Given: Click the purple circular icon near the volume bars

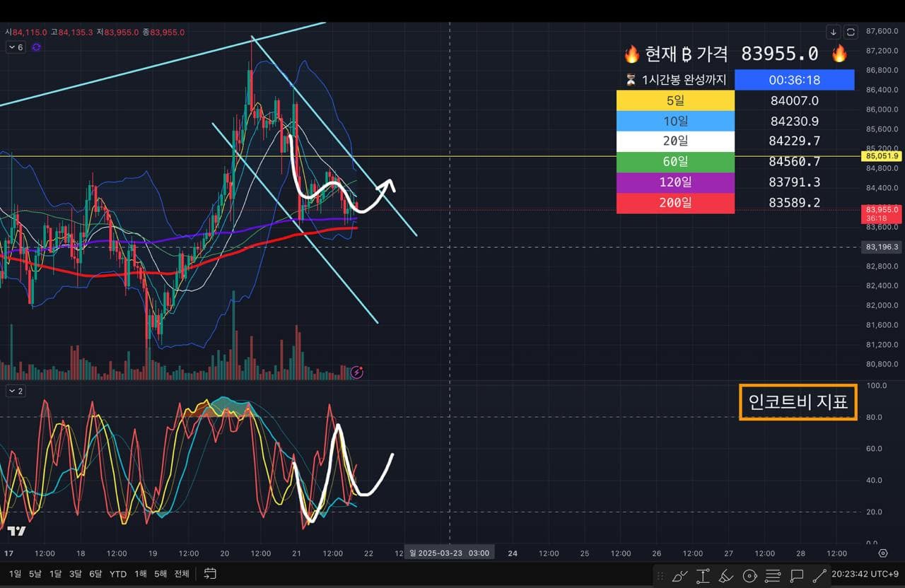Looking at the screenshot, I should [x=357, y=372].
